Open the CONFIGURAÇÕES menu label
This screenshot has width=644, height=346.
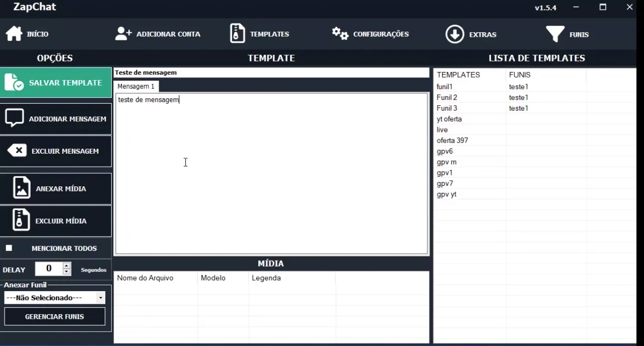pos(381,34)
